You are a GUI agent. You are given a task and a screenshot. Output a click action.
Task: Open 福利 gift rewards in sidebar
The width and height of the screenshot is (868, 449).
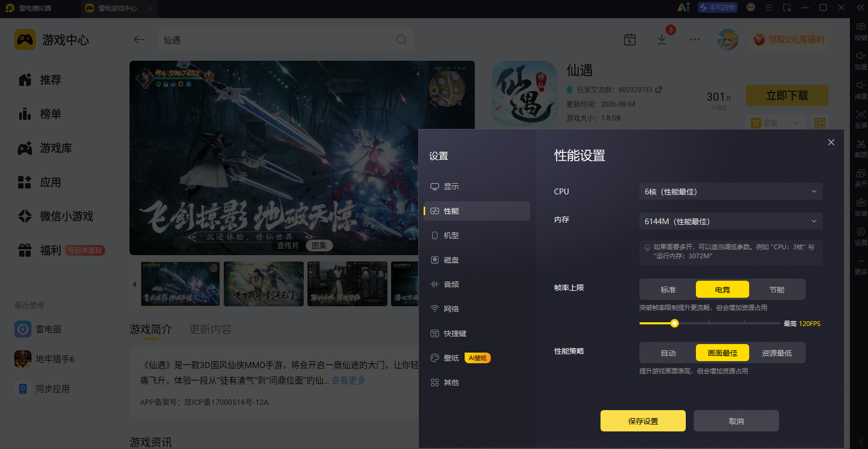40,250
